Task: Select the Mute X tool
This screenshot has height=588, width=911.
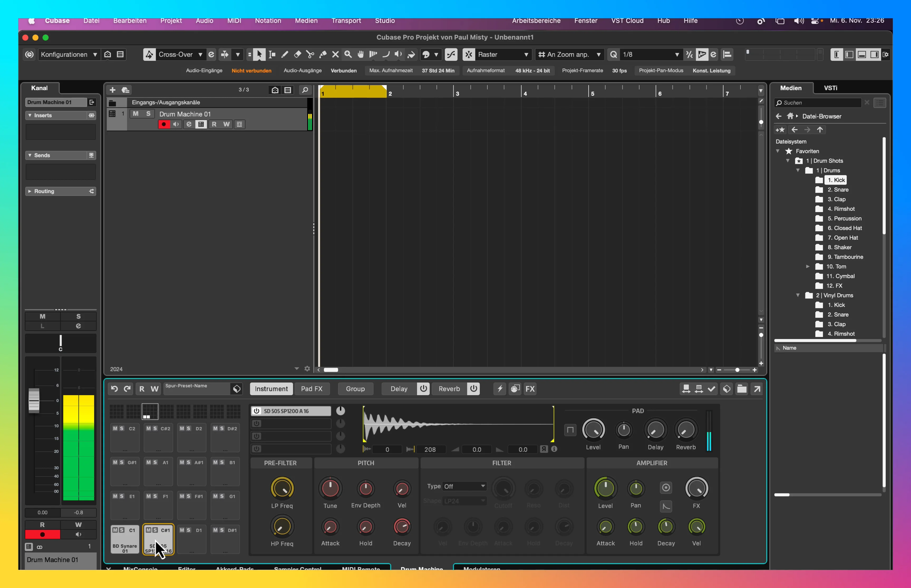Action: (335, 55)
